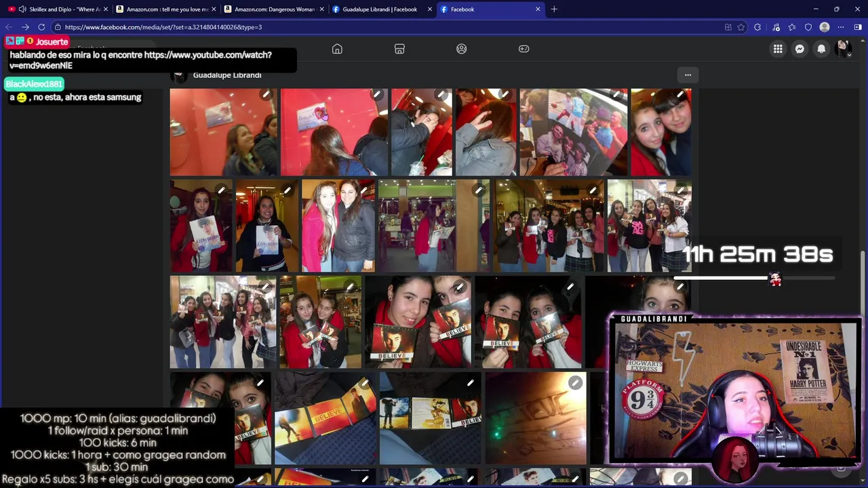Edit selfie of girl holding Believe CD

coord(460,287)
